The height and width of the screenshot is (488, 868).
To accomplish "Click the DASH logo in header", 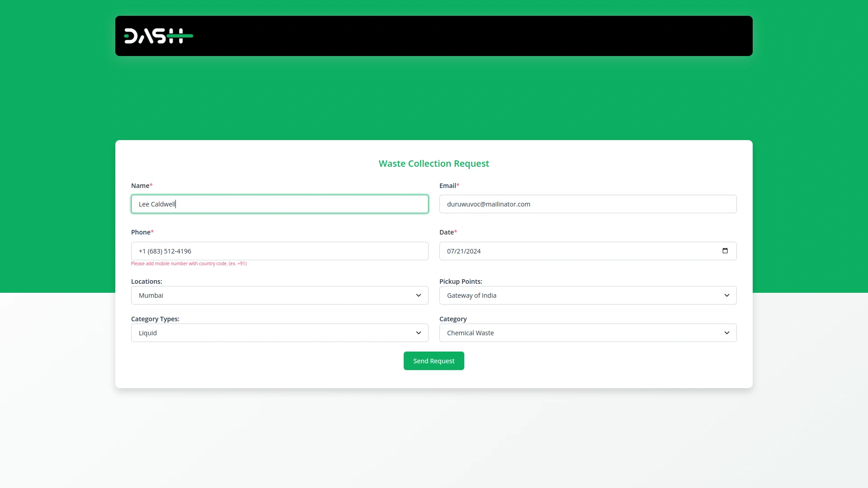I will click(x=158, y=36).
